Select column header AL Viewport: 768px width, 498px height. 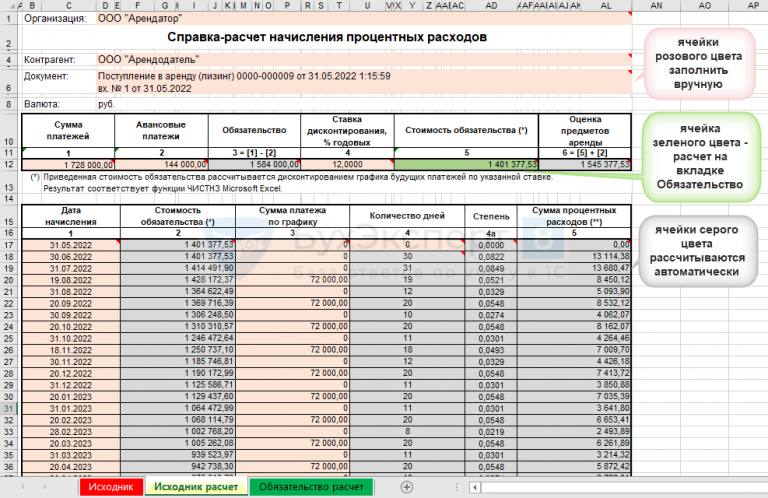point(606,5)
